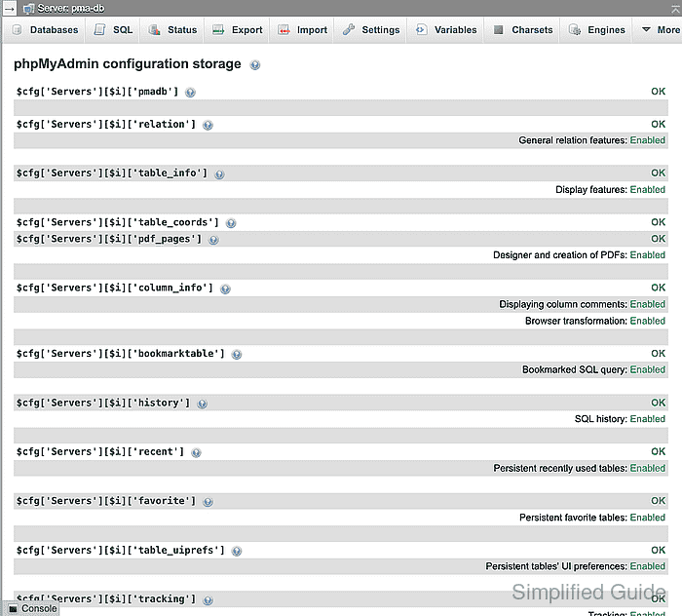Click the server icon beside Server: pma-db

click(x=28, y=8)
